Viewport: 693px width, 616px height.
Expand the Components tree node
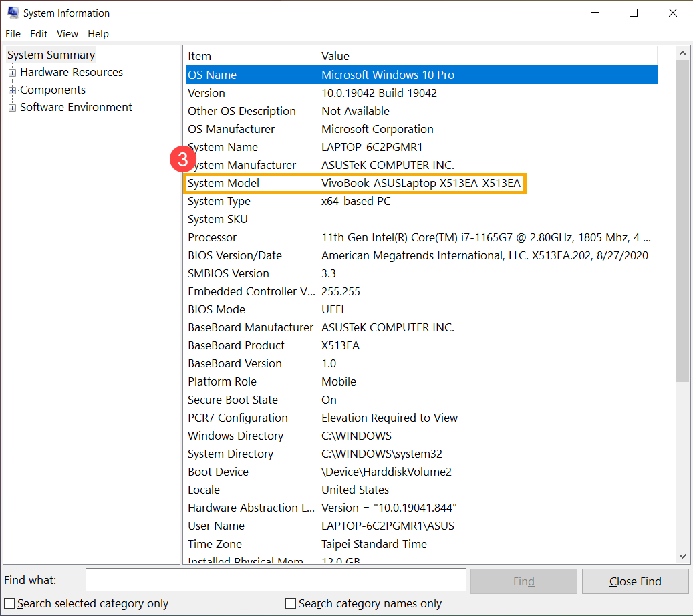pos(12,90)
